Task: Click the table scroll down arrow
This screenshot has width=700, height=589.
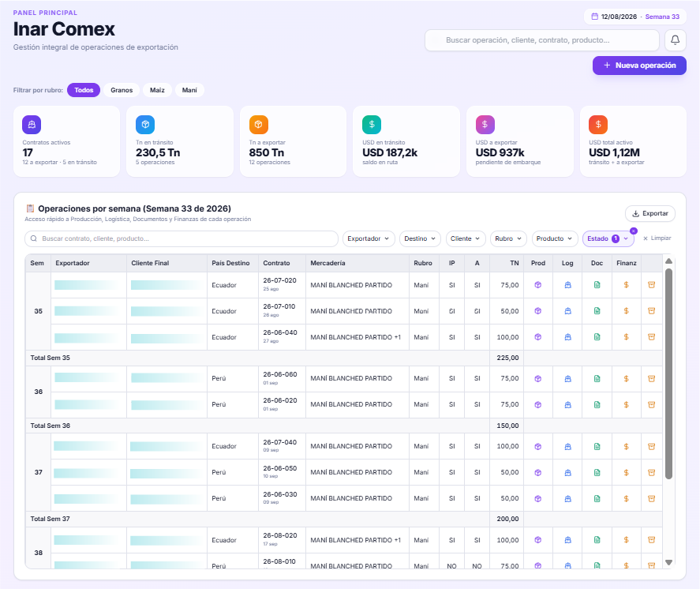Action: tap(668, 563)
